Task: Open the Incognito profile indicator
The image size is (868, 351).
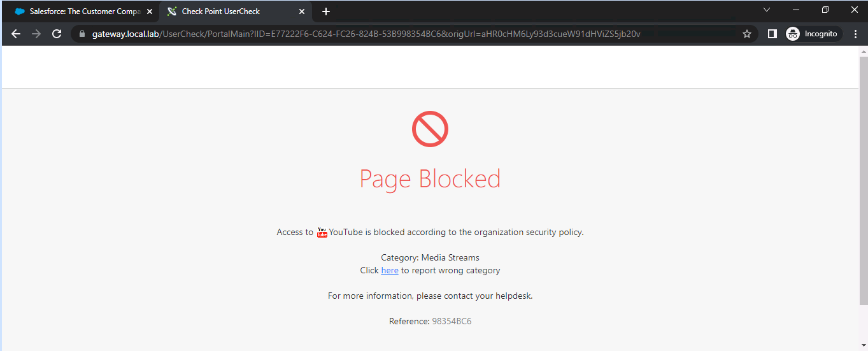Action: (813, 34)
